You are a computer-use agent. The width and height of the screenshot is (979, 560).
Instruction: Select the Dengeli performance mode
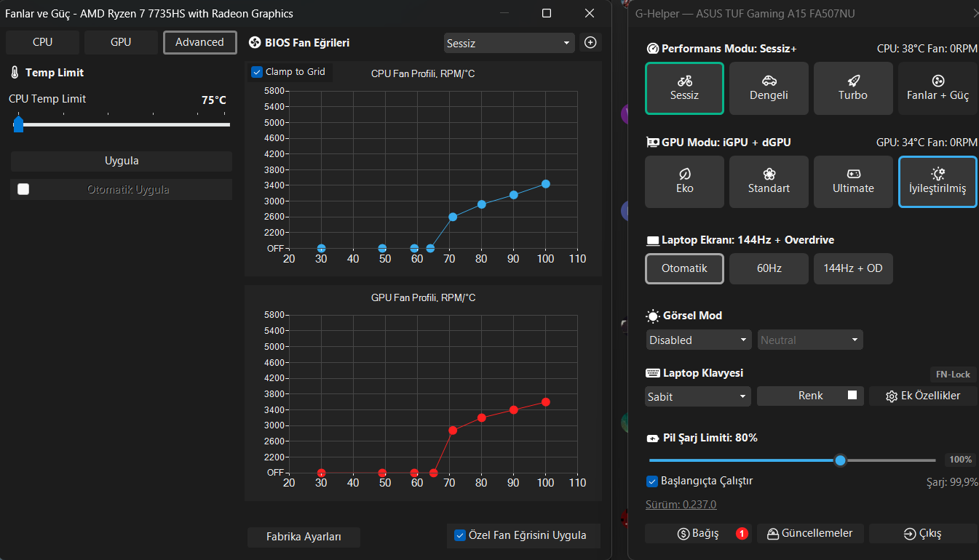pyautogui.click(x=769, y=88)
